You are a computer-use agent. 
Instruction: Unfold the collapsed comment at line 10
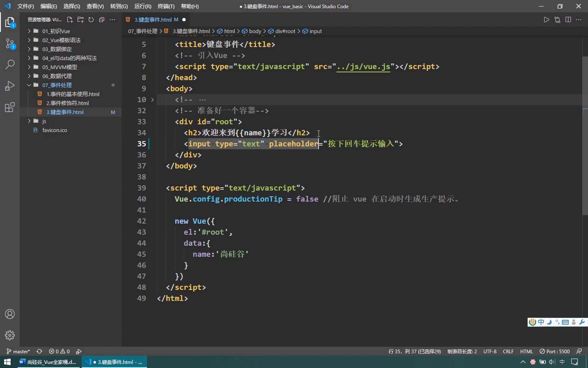pyautogui.click(x=152, y=99)
